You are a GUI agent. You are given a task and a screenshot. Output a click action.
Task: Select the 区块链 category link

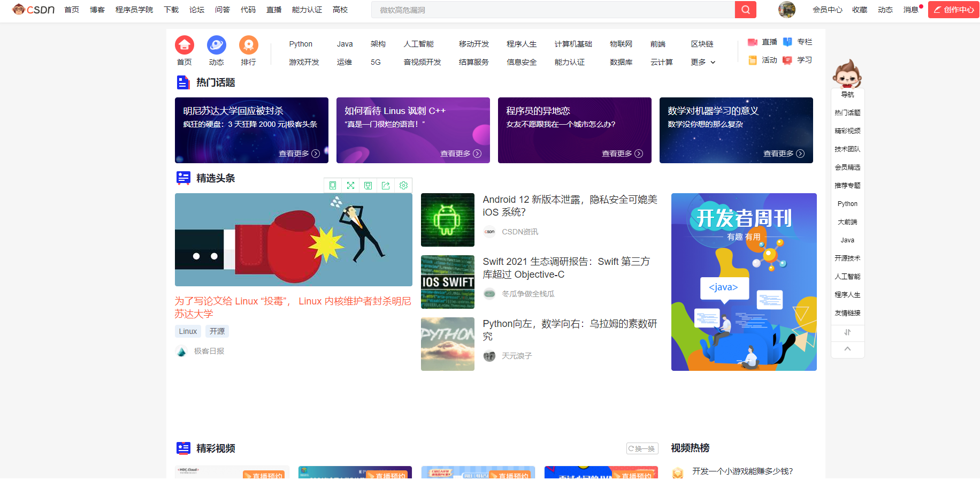[702, 44]
